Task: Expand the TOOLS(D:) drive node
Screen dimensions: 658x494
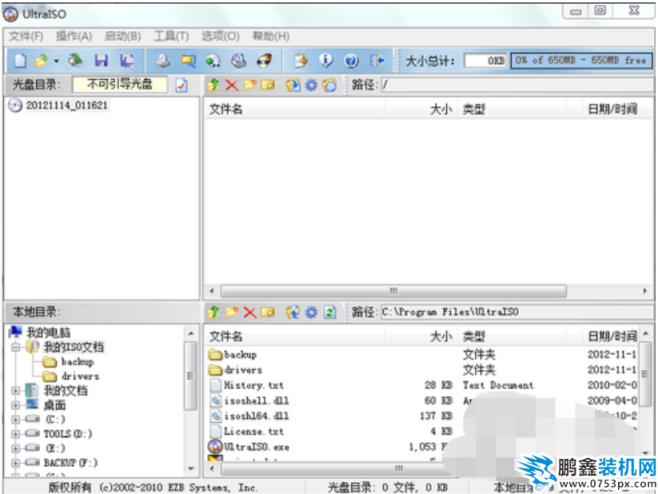Action: (16, 434)
